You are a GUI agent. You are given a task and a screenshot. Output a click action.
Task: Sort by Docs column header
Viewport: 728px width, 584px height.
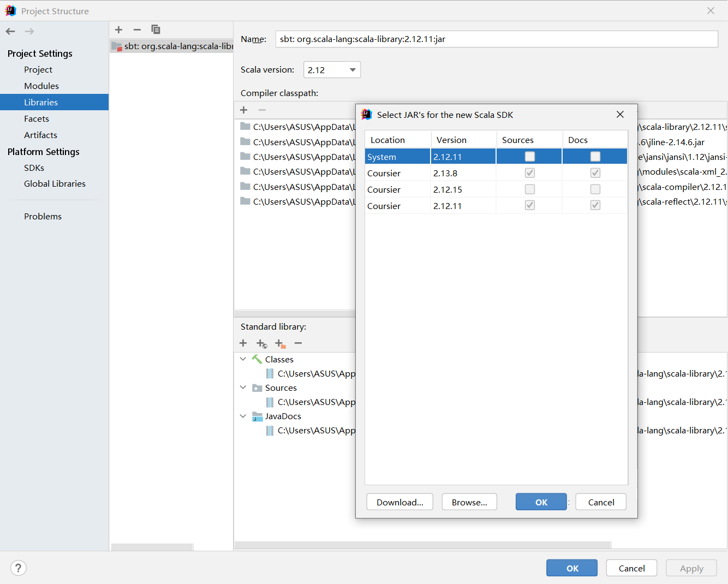pos(595,140)
